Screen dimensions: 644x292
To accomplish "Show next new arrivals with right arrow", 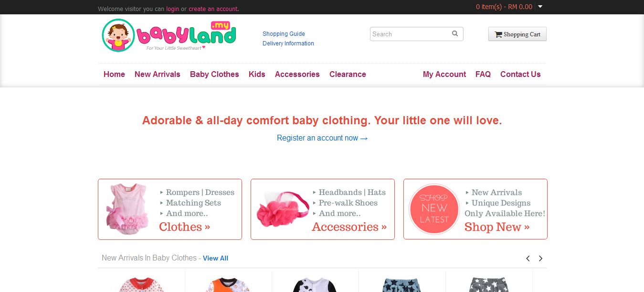I will pyautogui.click(x=540, y=259).
